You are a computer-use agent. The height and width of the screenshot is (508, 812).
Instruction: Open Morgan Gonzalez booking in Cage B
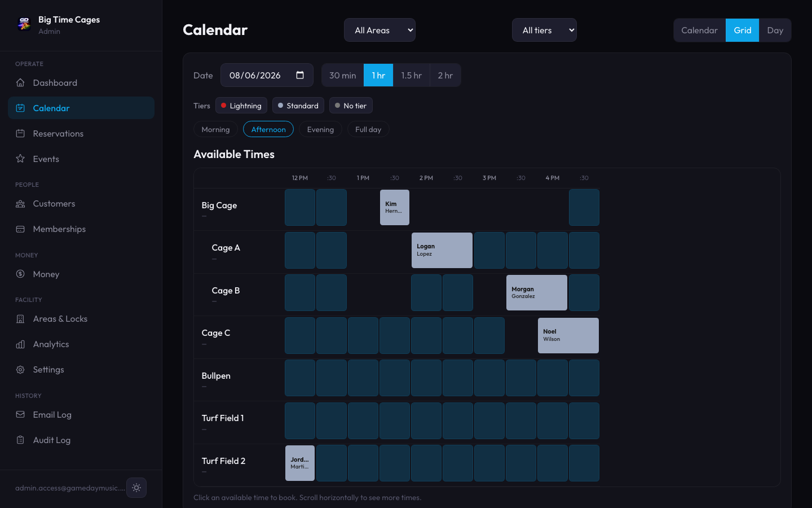[x=537, y=292]
